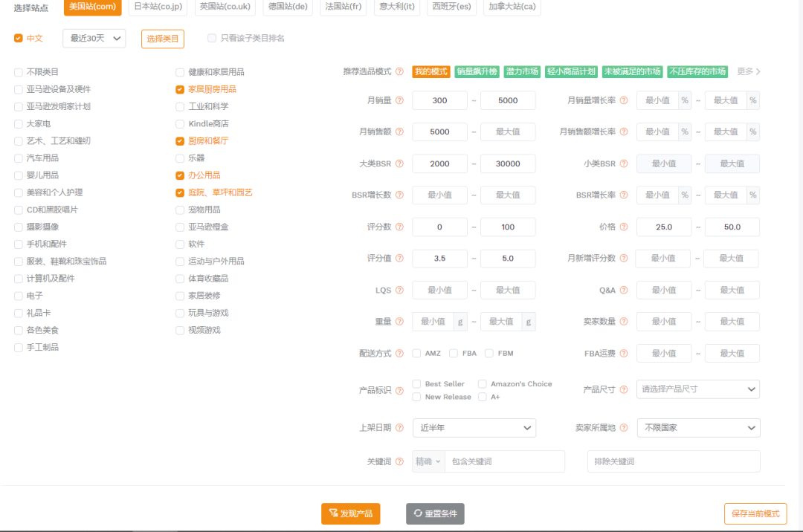Tick the FBA delivery checkbox
The width and height of the screenshot is (803, 532).
click(454, 353)
